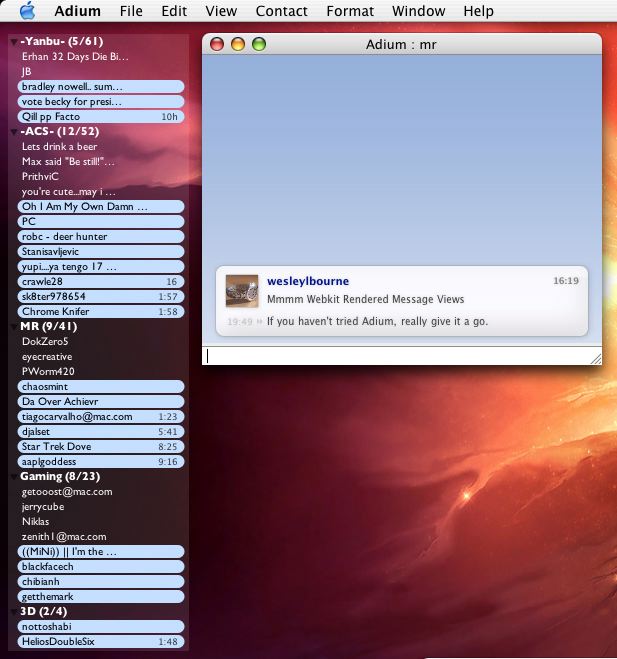Select contact jerrycube
The image size is (617, 659).
pyautogui.click(x=101, y=507)
